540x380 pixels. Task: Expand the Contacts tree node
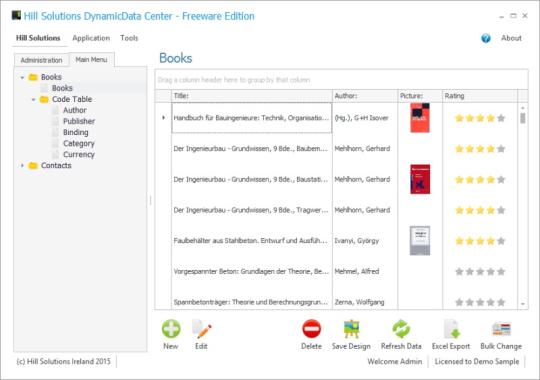22,166
